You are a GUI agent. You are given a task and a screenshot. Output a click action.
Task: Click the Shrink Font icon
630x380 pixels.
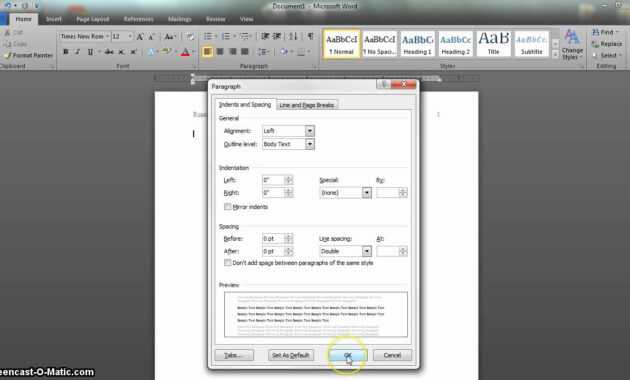point(151,37)
